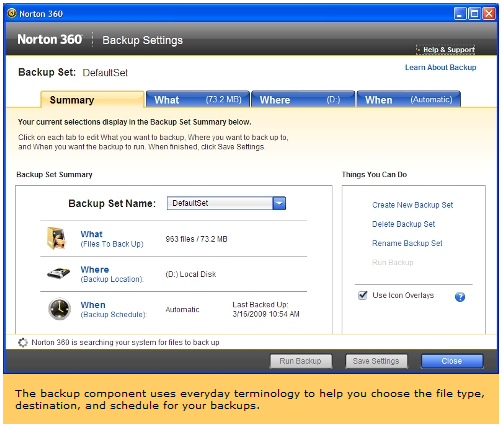Switch to the Summary tab

coord(92,100)
